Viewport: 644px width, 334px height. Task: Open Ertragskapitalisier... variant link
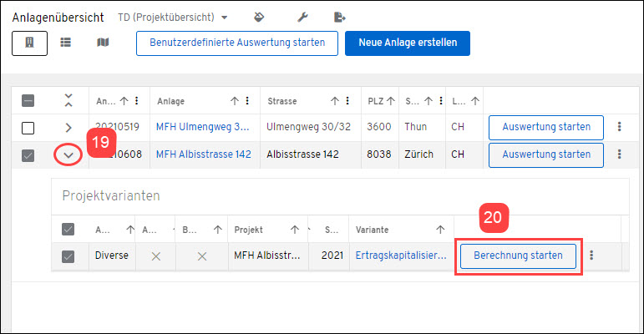tap(401, 256)
